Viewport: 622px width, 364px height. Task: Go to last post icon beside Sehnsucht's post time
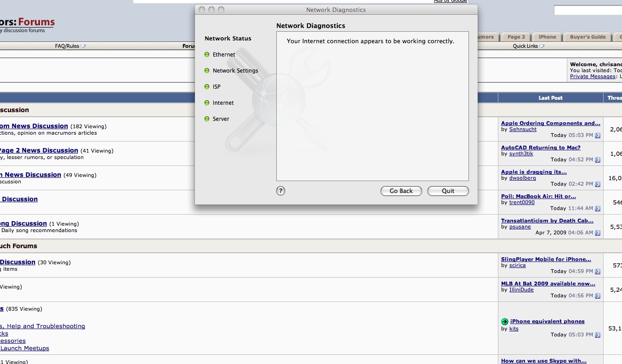[x=598, y=136]
